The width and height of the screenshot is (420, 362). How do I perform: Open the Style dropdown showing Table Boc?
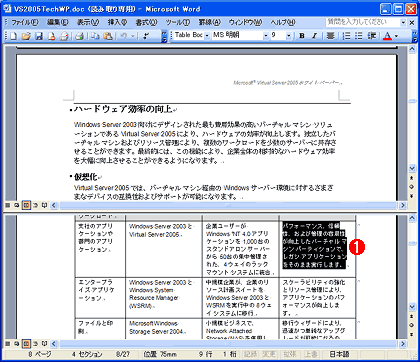(207, 36)
